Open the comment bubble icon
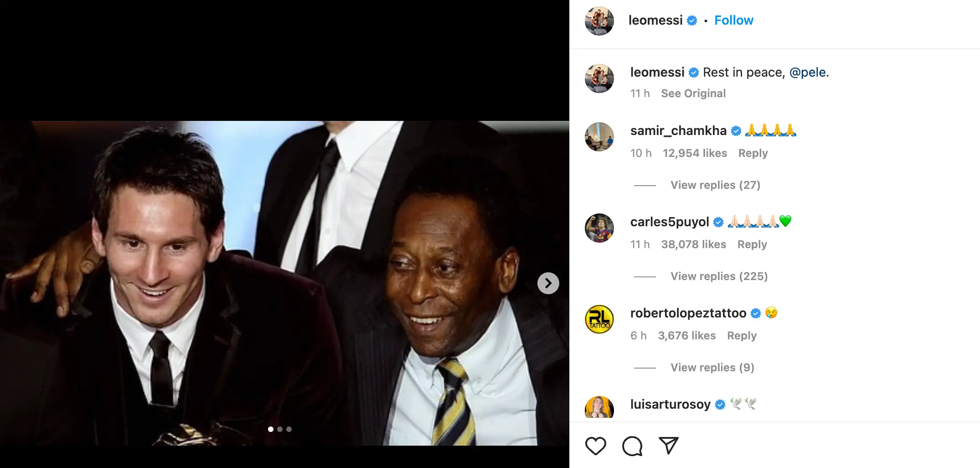The height and width of the screenshot is (468, 980). pos(632,446)
